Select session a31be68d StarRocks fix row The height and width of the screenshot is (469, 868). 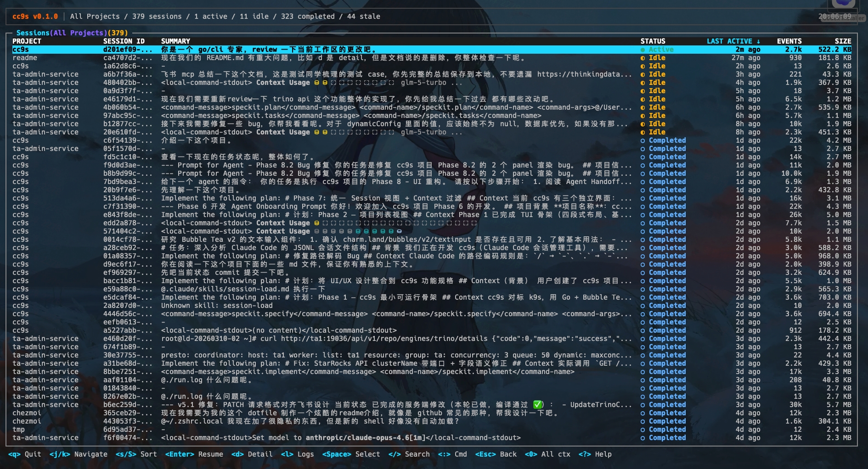(x=432, y=363)
